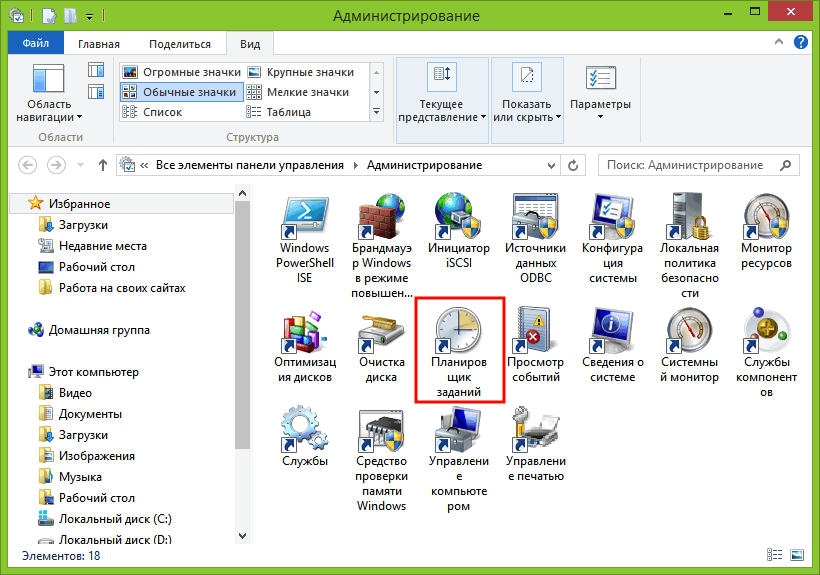The height and width of the screenshot is (575, 820).
Task: Select Избранное in navigation pane
Action: coord(121,203)
